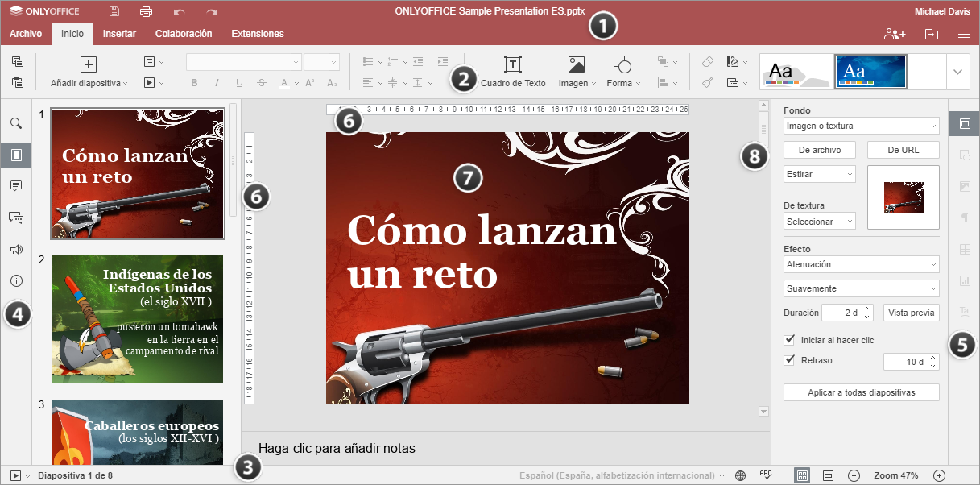Decrease indent in the toolbar

coord(417,61)
